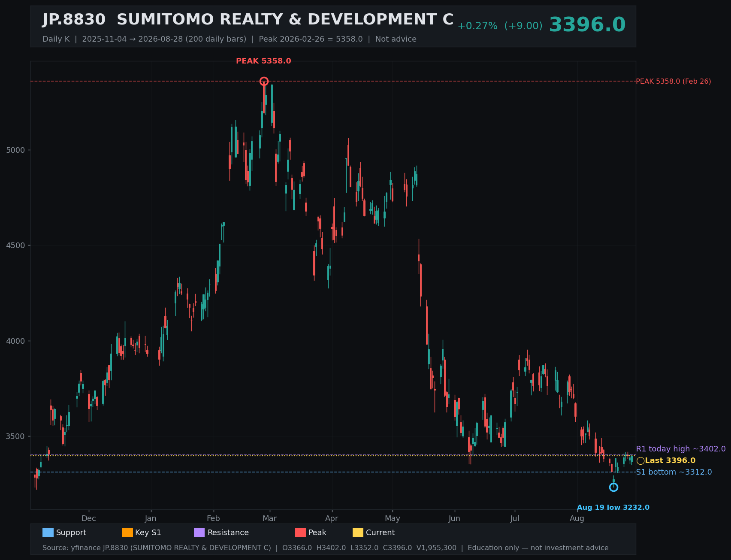Screen dimensions: 731x560
Task: Click the 4000 y-axis tick label
Action: 16,341
